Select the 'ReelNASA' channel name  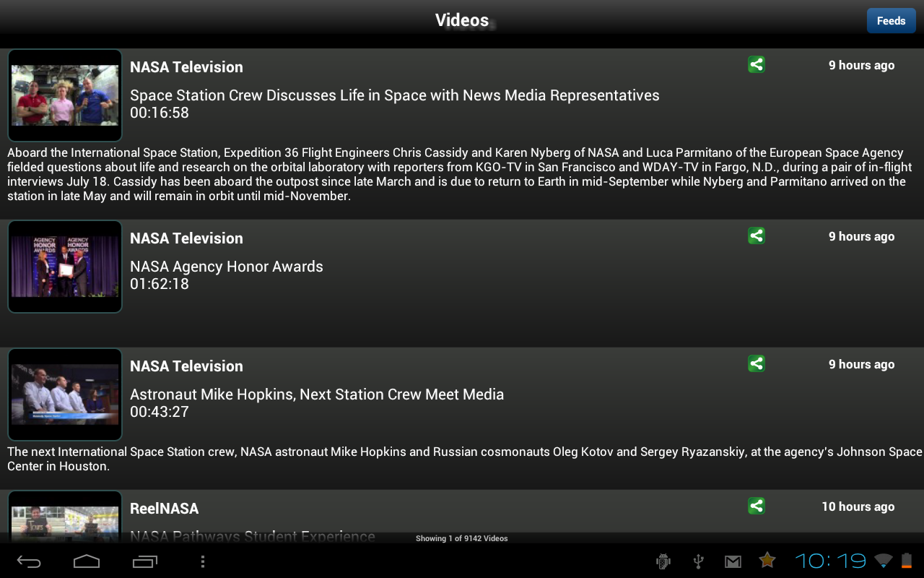point(165,509)
